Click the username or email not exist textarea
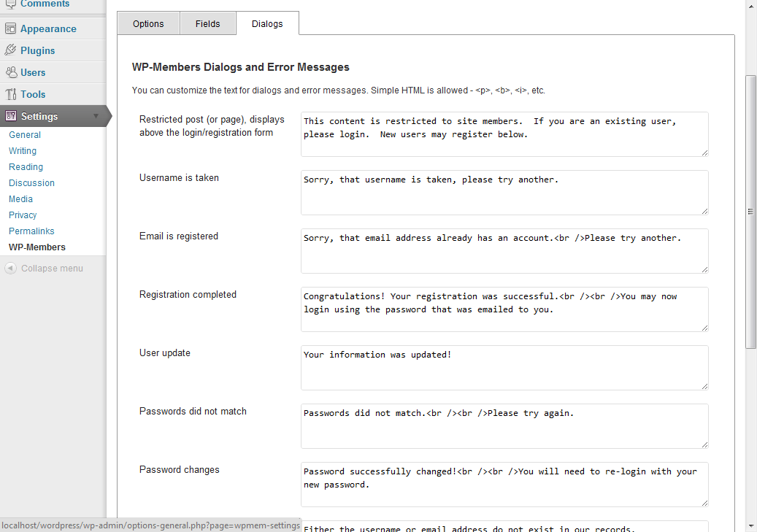Image resolution: width=757 pixels, height=532 pixels. point(504,526)
